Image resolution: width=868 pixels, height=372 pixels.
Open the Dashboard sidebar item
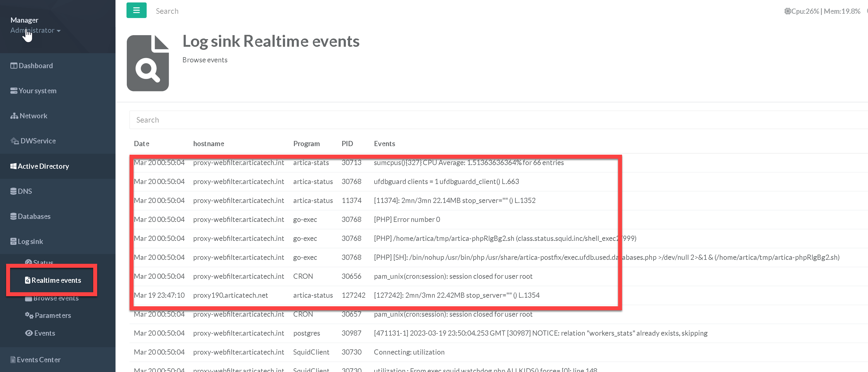tap(35, 66)
